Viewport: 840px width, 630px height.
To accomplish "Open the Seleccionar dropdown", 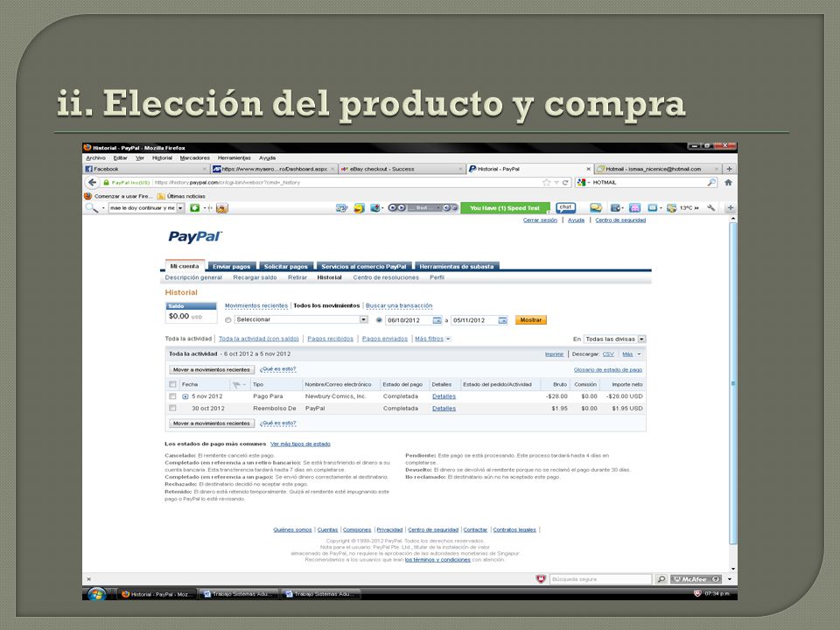I will click(x=364, y=319).
